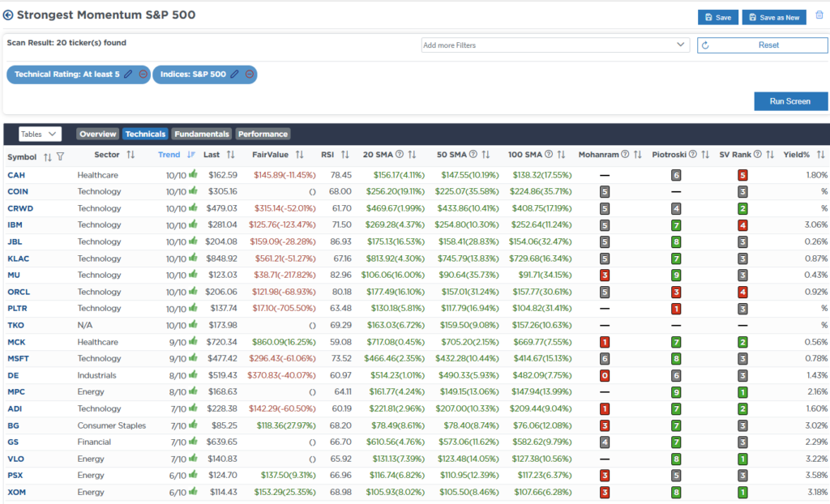The image size is (830, 504).
Task: Show SV Rank help icon
Action: click(758, 154)
